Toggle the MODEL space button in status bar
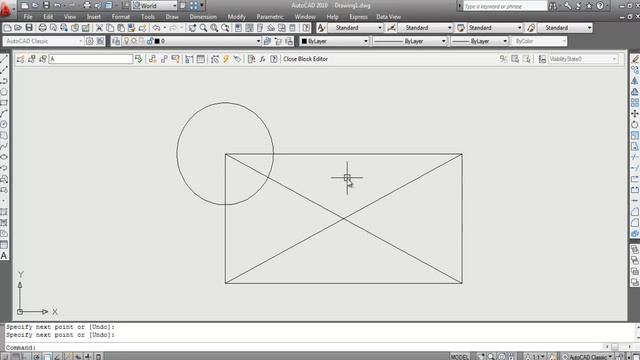Screen dimensions: 640x360 (460, 356)
